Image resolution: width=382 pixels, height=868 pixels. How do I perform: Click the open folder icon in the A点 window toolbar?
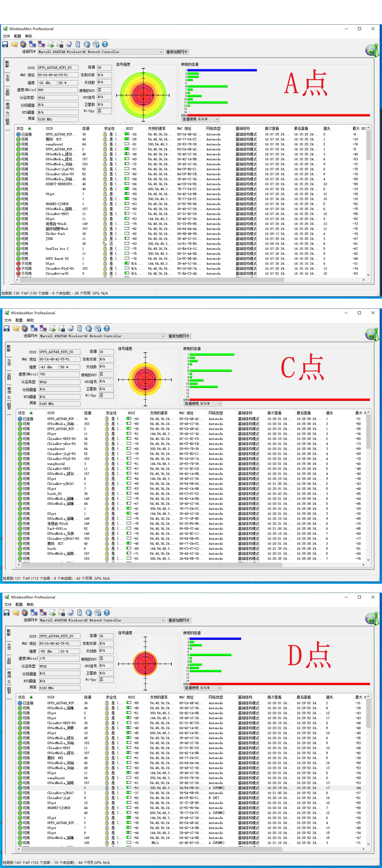click(x=14, y=44)
